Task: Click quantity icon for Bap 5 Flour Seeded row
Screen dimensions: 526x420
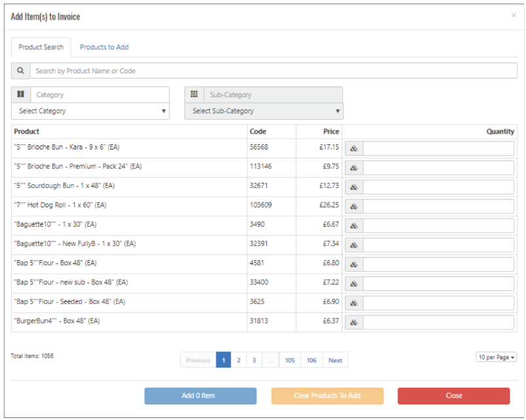Action: pyautogui.click(x=353, y=303)
